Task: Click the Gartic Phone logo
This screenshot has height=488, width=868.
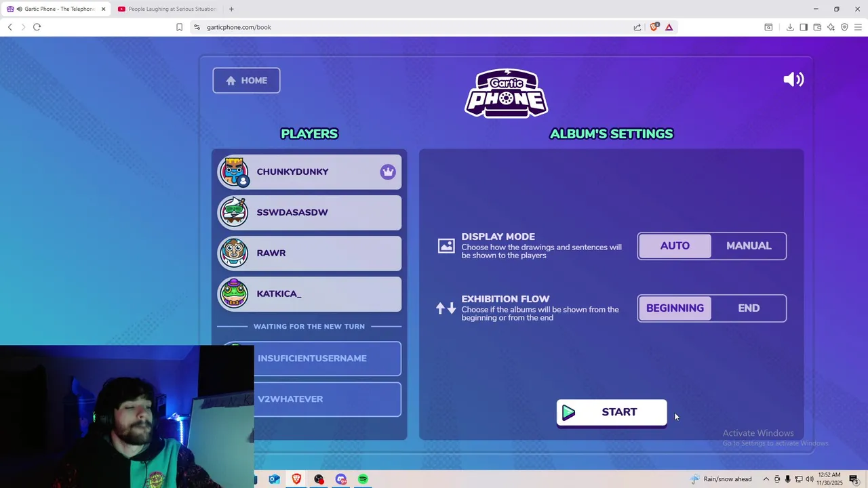Action: click(x=507, y=94)
